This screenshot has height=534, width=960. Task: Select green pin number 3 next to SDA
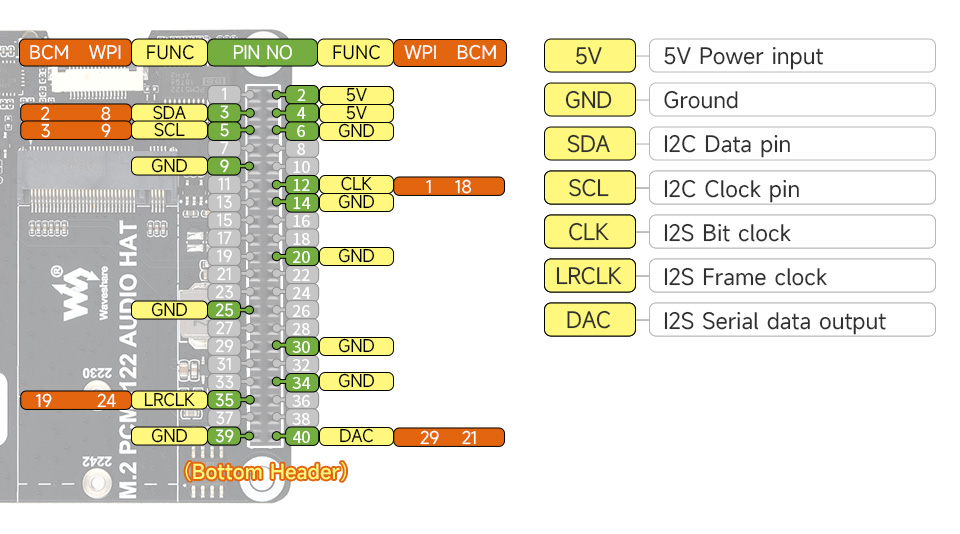coord(224,113)
